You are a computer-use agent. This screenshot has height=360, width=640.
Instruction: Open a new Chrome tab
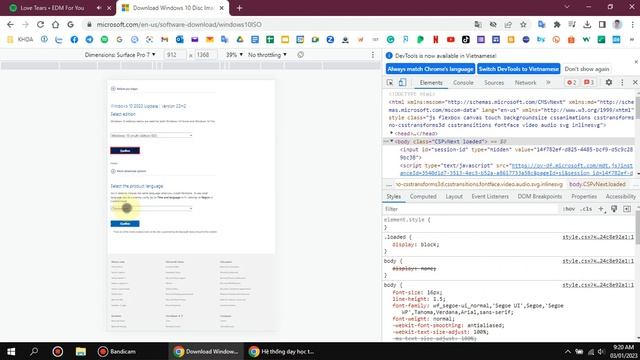pyautogui.click(x=239, y=8)
